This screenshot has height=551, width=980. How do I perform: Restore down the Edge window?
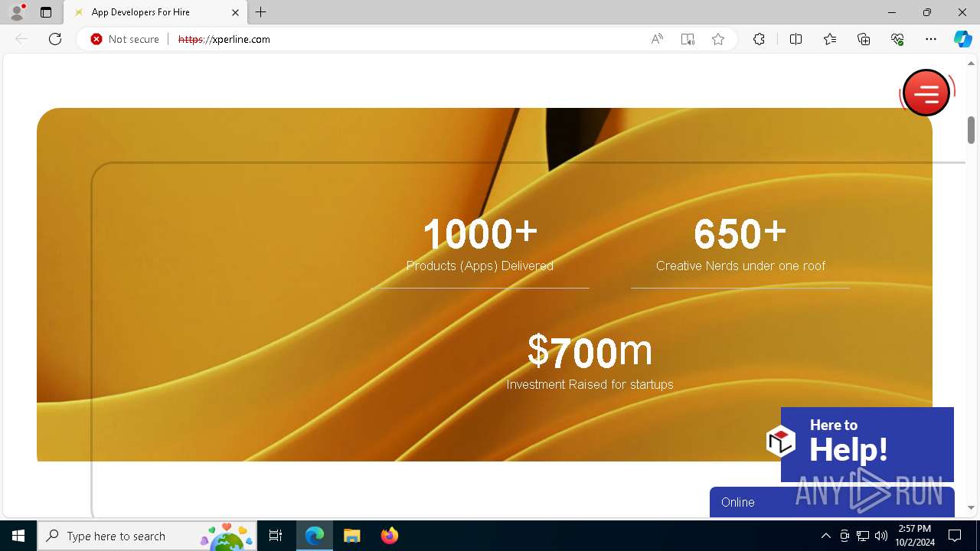[927, 12]
